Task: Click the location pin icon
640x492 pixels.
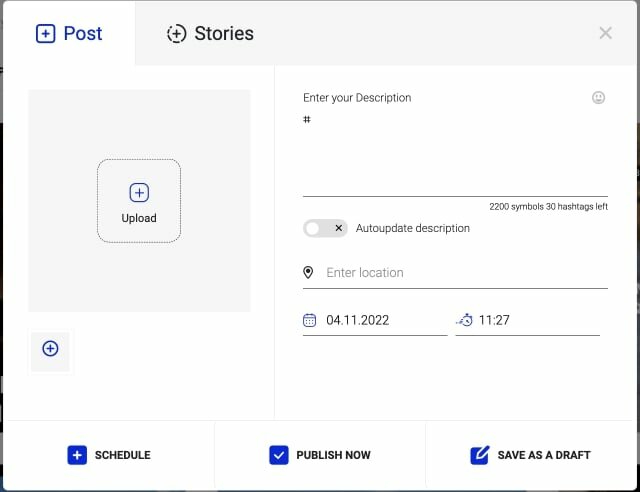Action: point(309,273)
